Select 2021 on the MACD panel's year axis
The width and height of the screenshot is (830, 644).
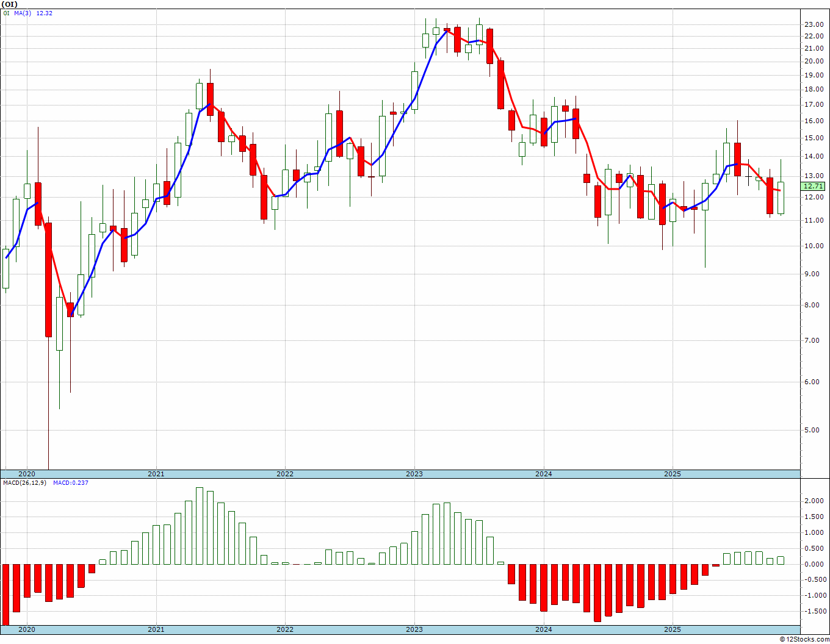tap(156, 629)
